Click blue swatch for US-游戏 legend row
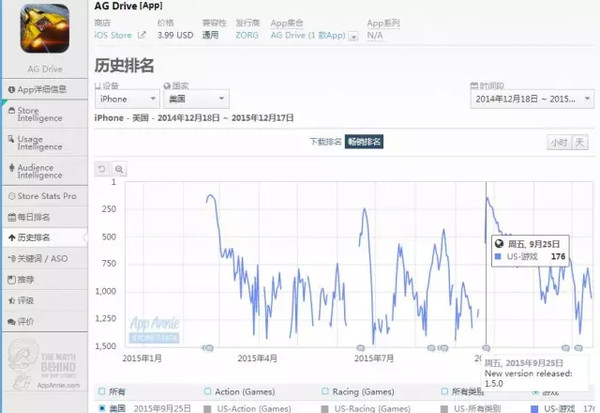Screen dimensions: 600x413 (535, 408)
